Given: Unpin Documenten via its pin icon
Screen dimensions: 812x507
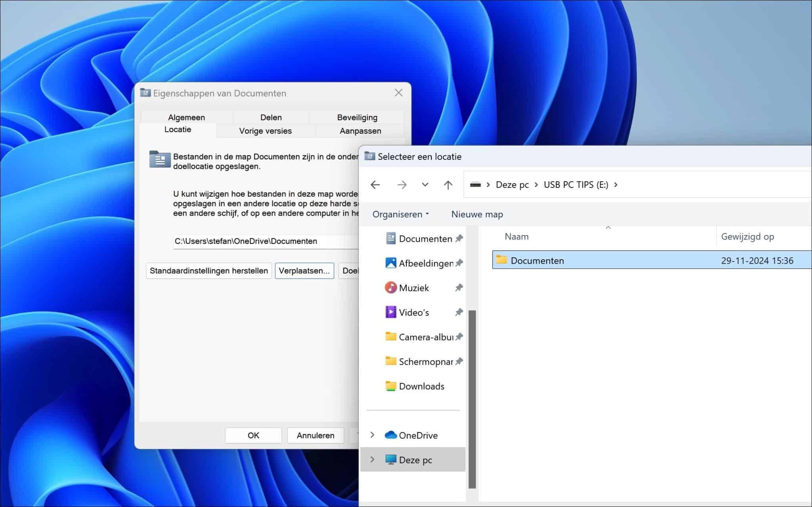Looking at the screenshot, I should [459, 239].
